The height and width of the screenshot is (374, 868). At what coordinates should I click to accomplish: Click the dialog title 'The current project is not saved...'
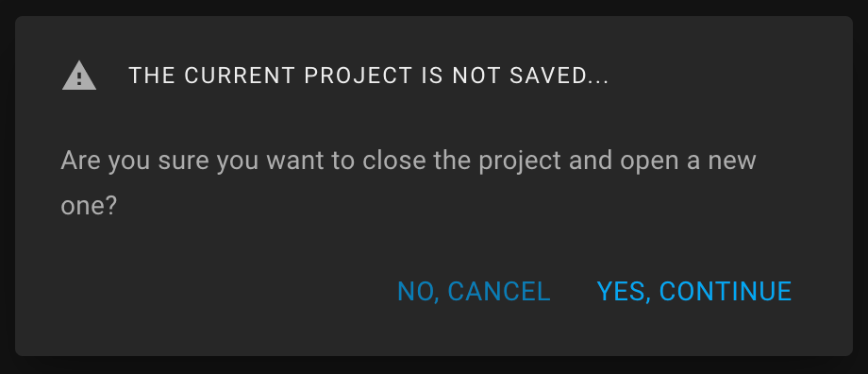369,76
